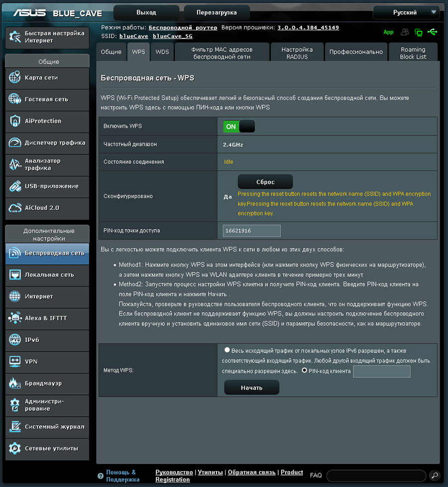448x487 pixels.
Task: Click the 2.4GHz frequency band value
Action: [x=233, y=144]
